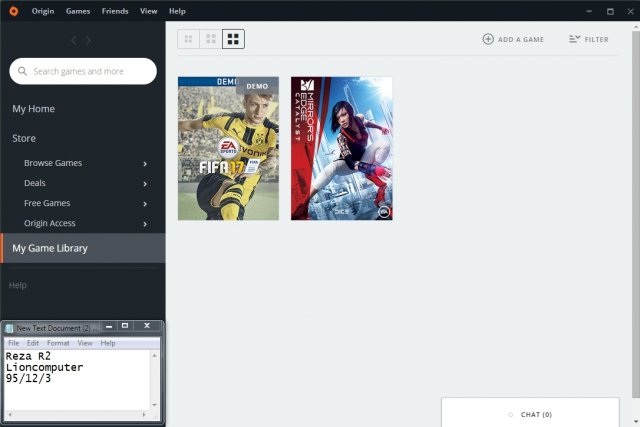640x427 pixels.
Task: Open the Filter options
Action: coord(588,39)
